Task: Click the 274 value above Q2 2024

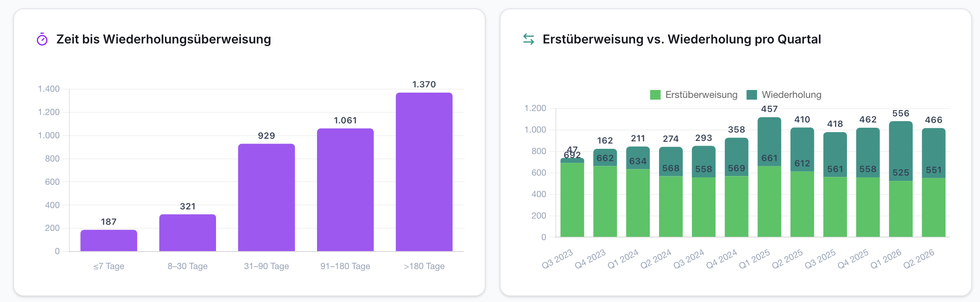Action: [671, 139]
